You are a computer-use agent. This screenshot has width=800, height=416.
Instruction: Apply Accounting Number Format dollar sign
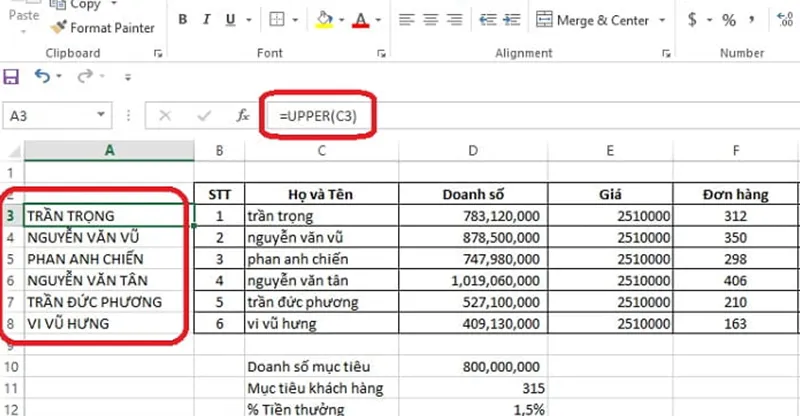(x=692, y=20)
